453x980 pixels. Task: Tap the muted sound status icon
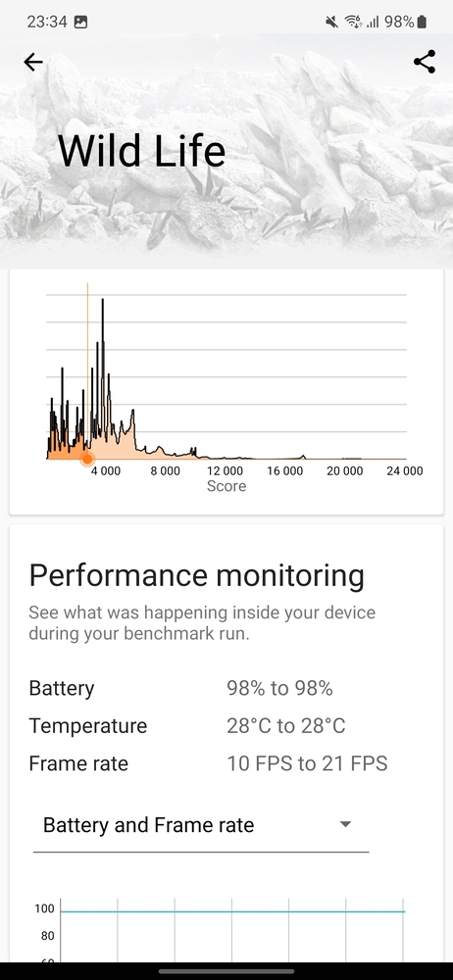(331, 22)
